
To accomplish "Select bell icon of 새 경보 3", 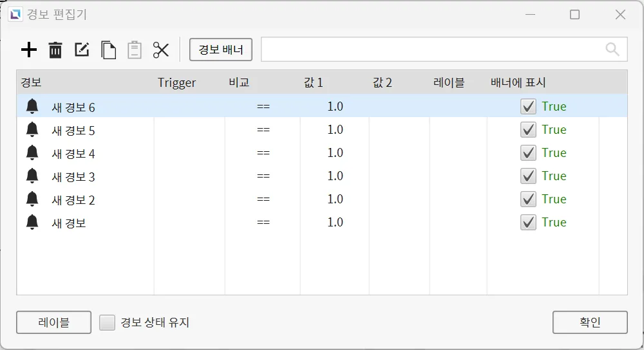I will pos(32,176).
